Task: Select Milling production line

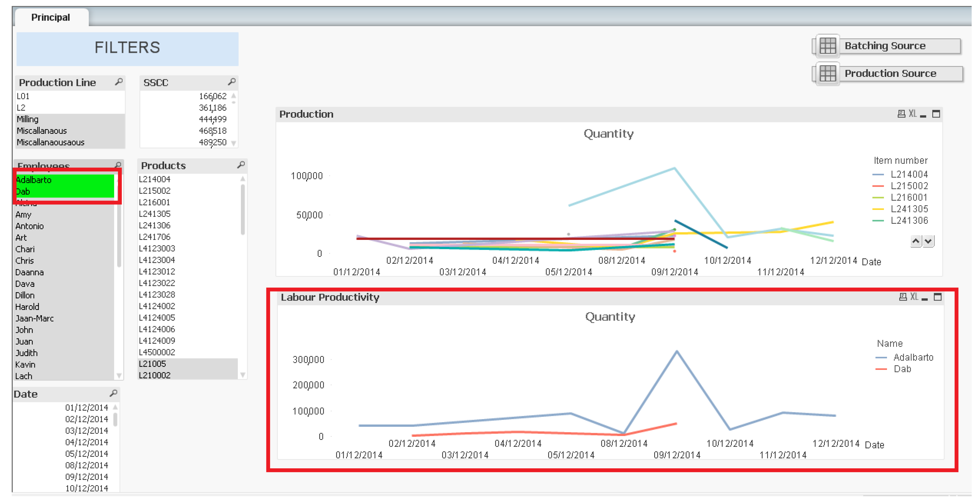Action: click(x=27, y=120)
